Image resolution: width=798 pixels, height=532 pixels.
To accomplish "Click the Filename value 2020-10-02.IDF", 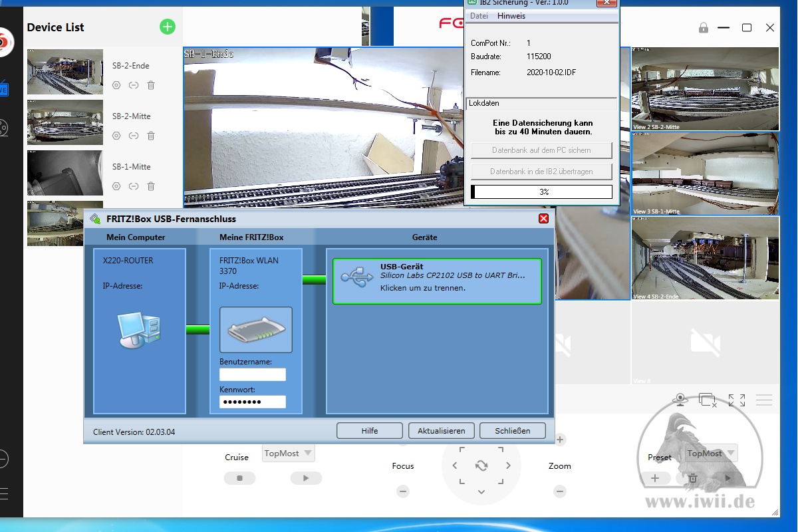I will pyautogui.click(x=551, y=72).
